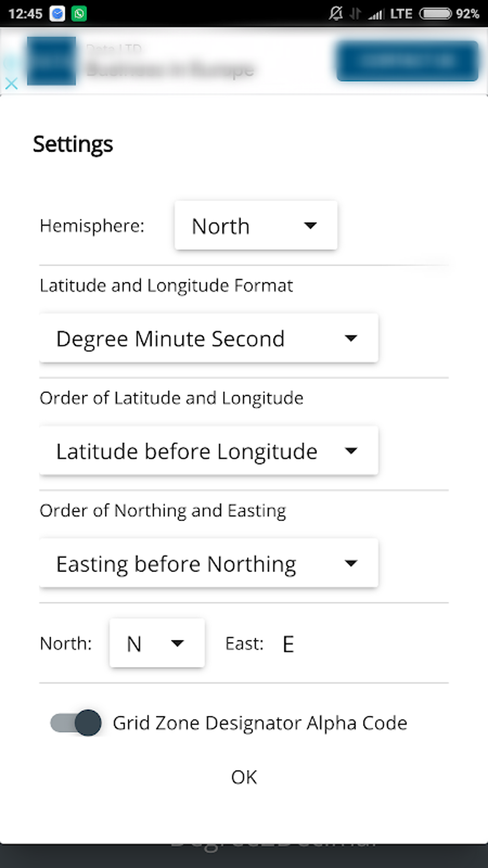Expand the Degree Minute Second format dropdown

pyautogui.click(x=209, y=338)
